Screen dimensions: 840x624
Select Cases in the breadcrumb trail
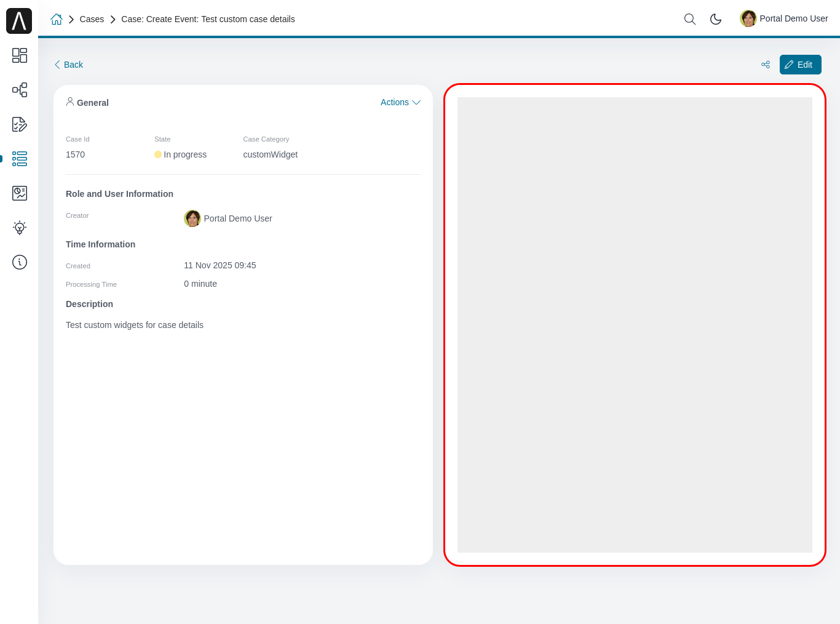[92, 19]
